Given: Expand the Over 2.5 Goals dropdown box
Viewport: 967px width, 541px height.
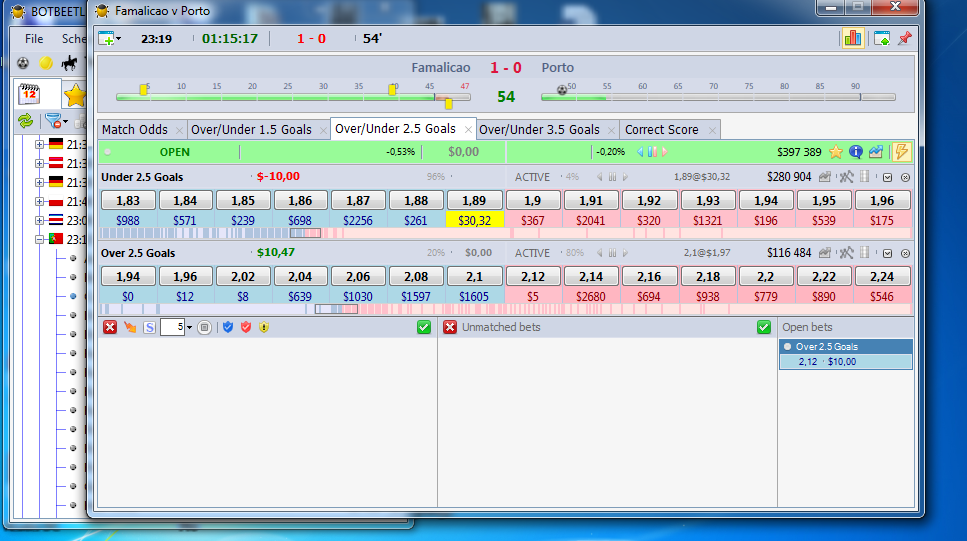Looking at the screenshot, I should click(x=887, y=254).
